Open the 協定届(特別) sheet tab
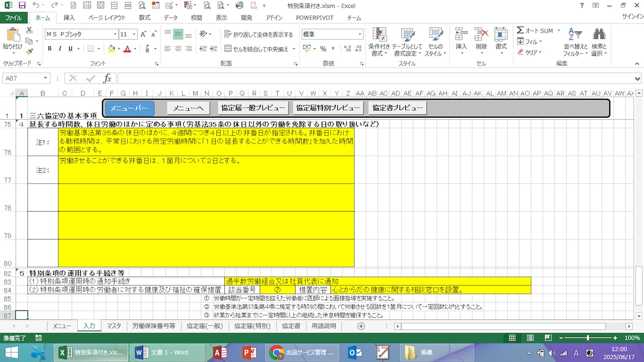The width and height of the screenshot is (644, 362). point(252,326)
